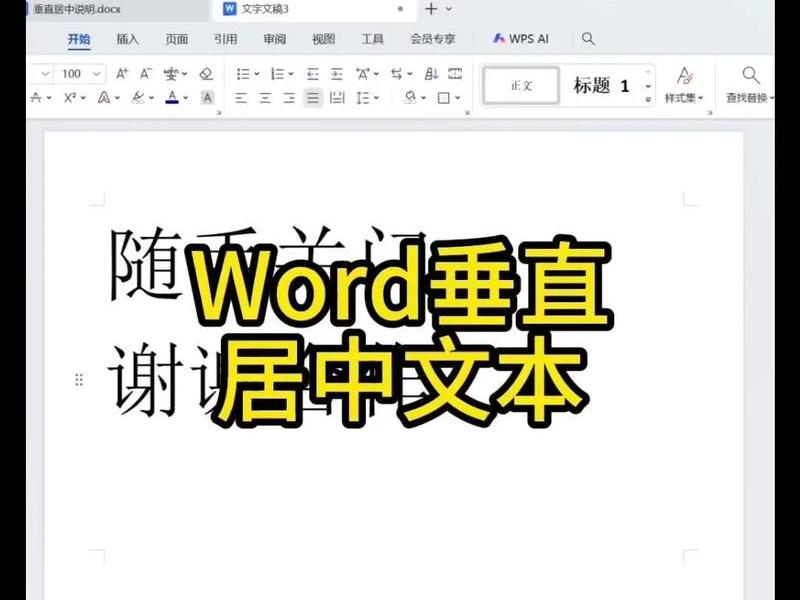Open 查找替换 find and replace
The height and width of the screenshot is (600, 800).
point(750,85)
